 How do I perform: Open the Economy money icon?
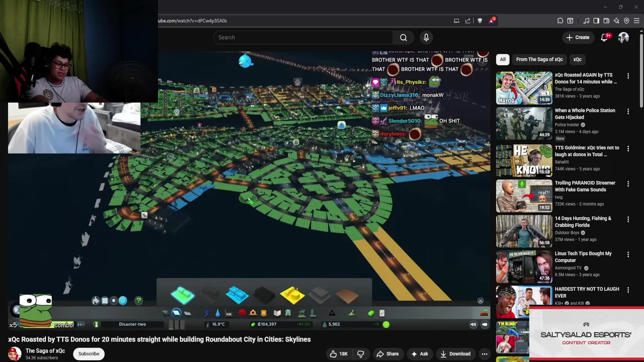(371, 313)
